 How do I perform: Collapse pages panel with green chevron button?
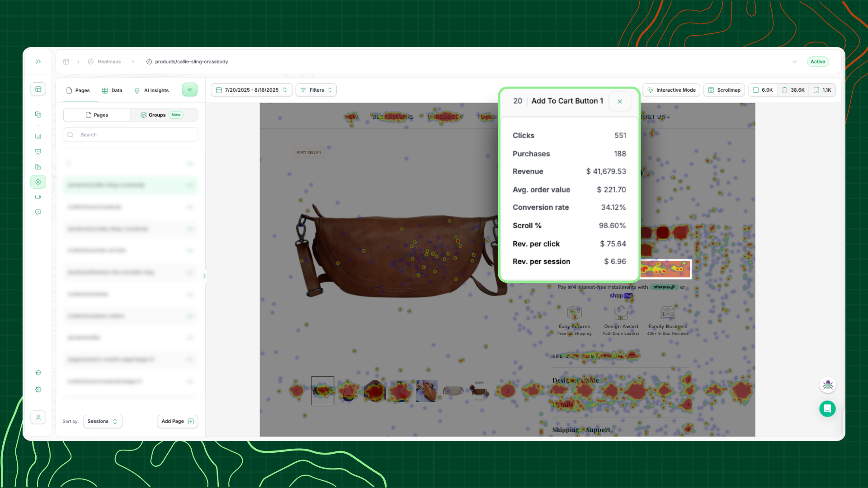[190, 89]
